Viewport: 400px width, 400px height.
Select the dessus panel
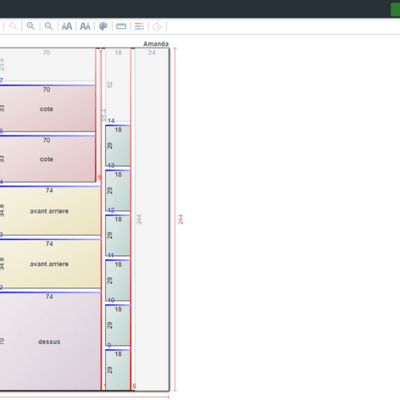50,341
